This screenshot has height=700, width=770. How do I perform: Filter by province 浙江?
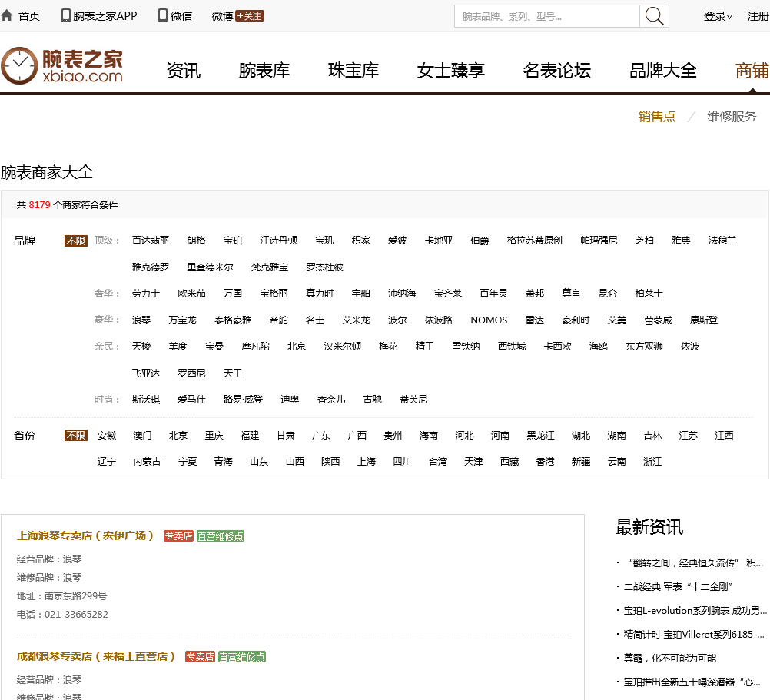652,462
